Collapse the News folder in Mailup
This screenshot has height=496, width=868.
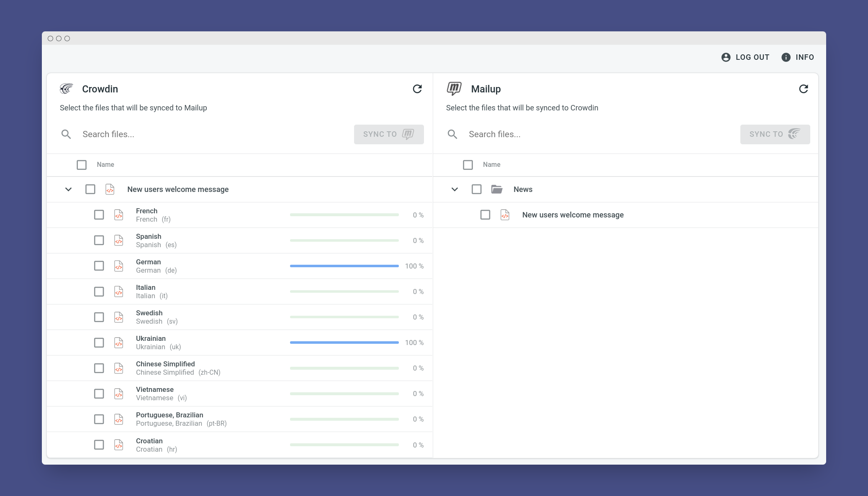tap(455, 189)
